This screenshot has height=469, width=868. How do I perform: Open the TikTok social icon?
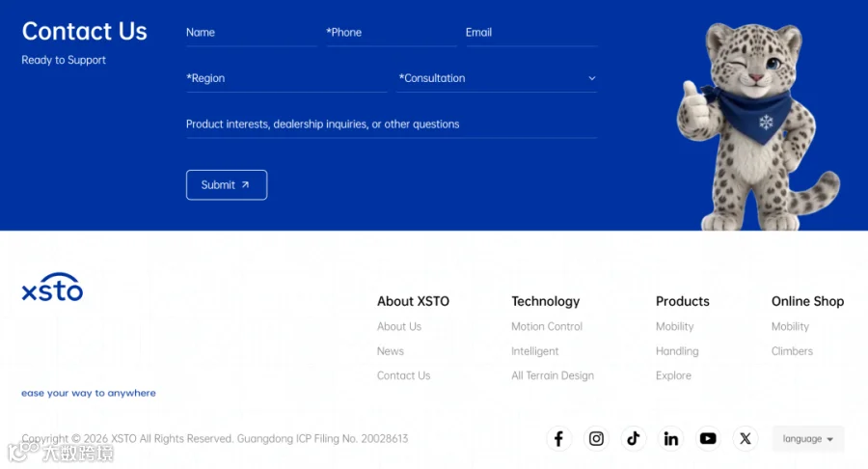(634, 438)
